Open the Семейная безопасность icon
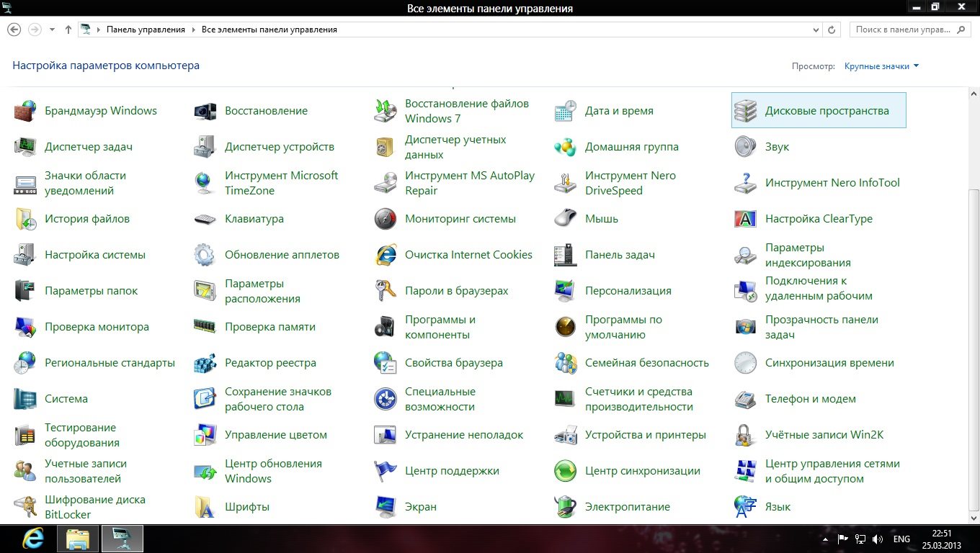The image size is (980, 553). pos(566,363)
